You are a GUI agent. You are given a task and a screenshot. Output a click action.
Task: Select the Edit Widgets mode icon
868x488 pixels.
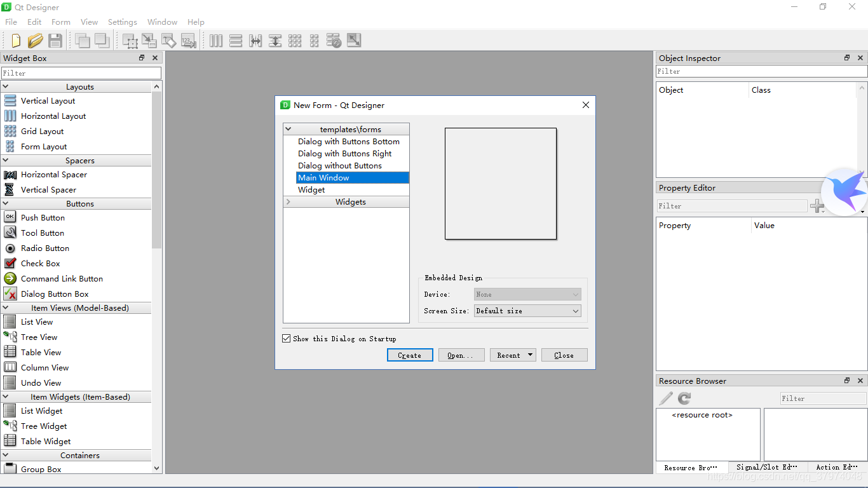(130, 41)
